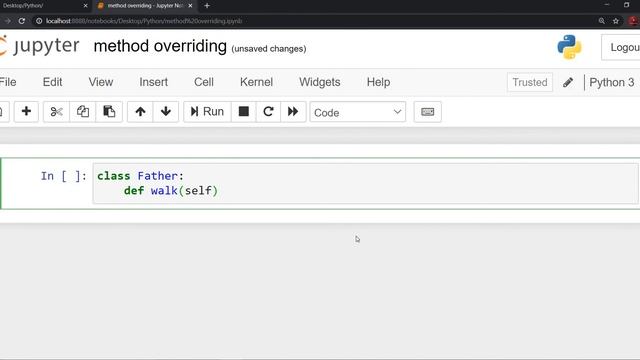Cut selected cells with scissors icon
Screen dimensions: 640x360
click(x=56, y=111)
